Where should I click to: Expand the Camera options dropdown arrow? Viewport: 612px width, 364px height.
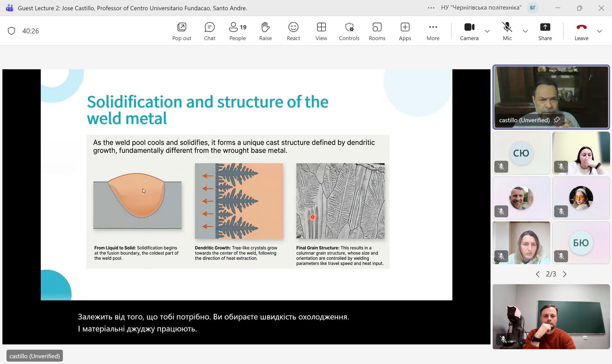(x=487, y=31)
